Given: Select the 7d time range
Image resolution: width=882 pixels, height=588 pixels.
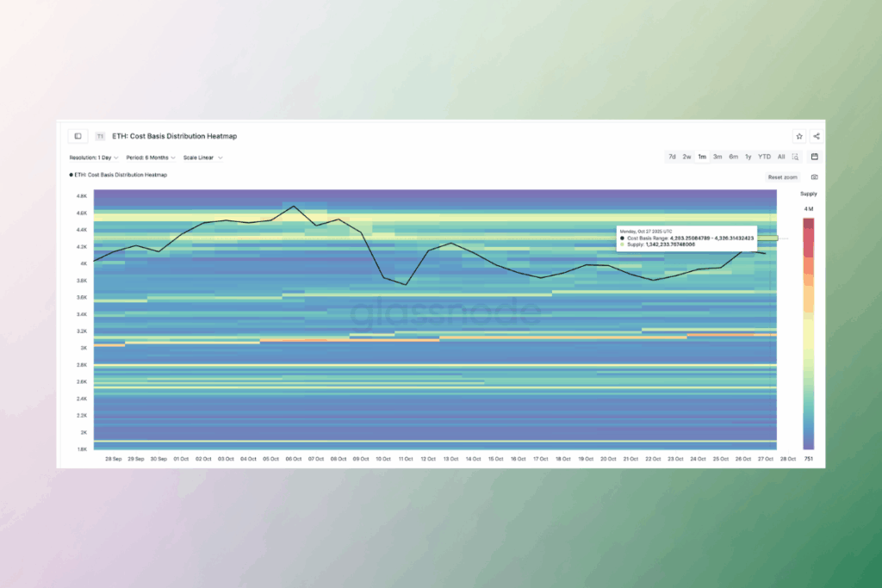Looking at the screenshot, I should coord(672,157).
